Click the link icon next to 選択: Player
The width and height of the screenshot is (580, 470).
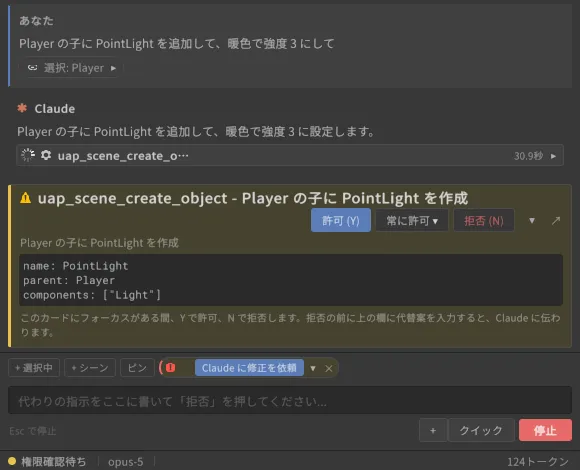point(33,68)
